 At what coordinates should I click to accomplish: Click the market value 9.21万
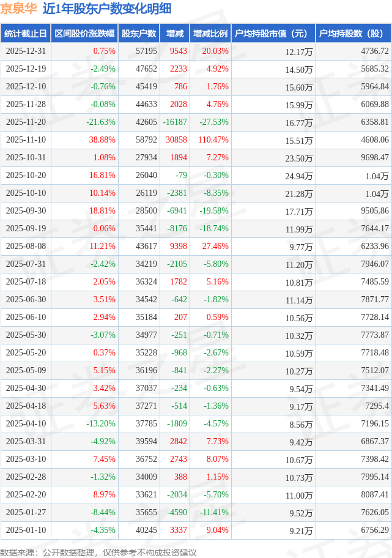[301, 530]
